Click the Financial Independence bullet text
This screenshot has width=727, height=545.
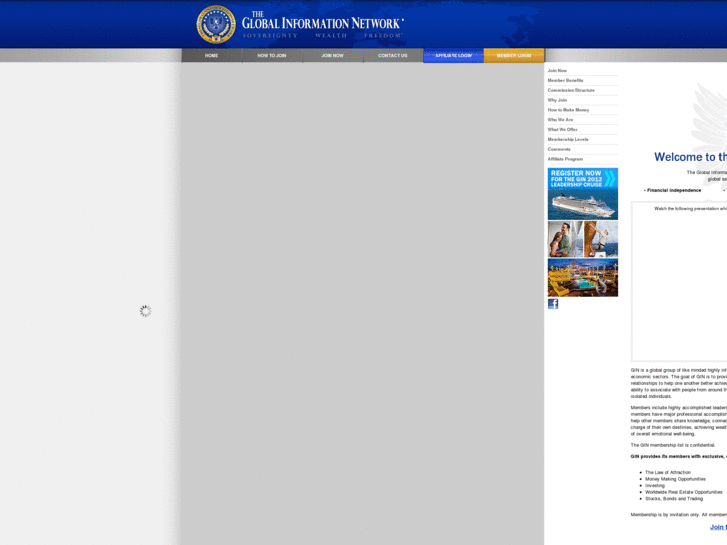pyautogui.click(x=672, y=190)
